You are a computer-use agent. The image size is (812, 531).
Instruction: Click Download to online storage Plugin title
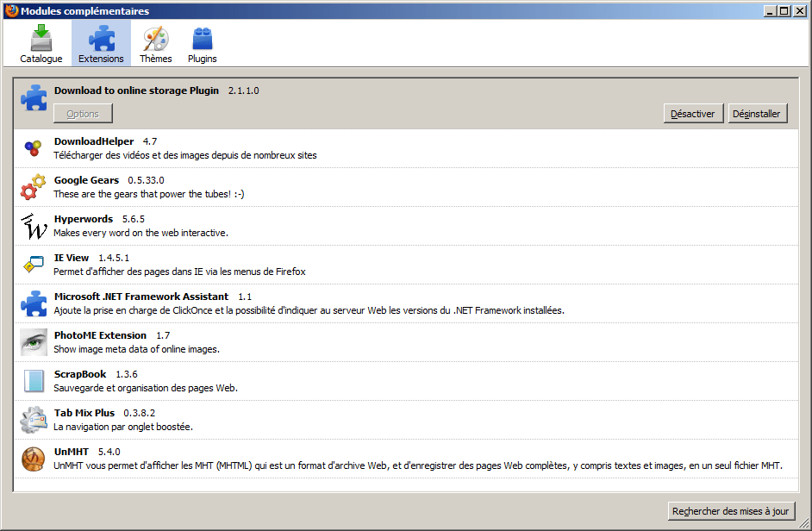137,91
